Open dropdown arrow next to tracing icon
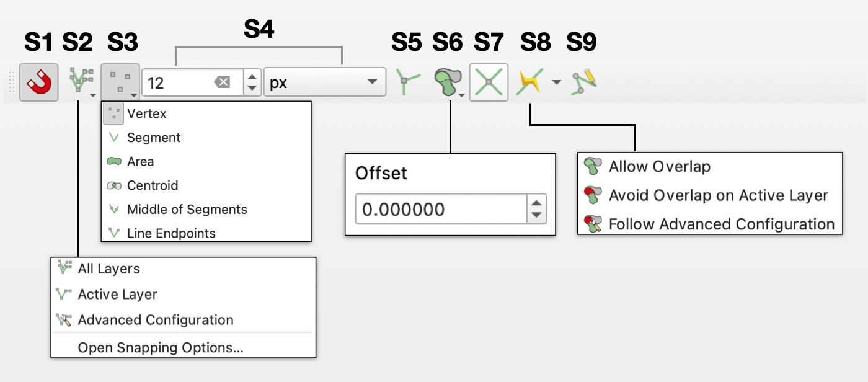Viewport: 868px width, 382px height. [x=557, y=82]
